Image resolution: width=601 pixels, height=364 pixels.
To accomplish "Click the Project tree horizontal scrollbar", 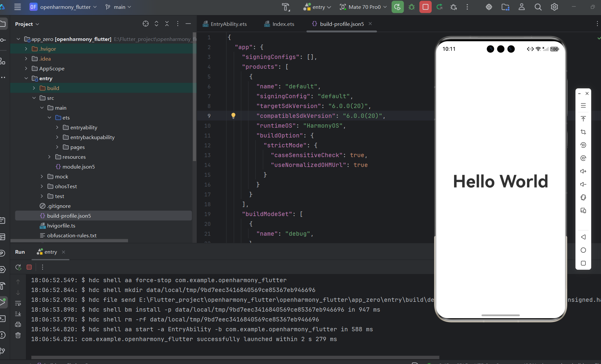I will click(x=69, y=241).
